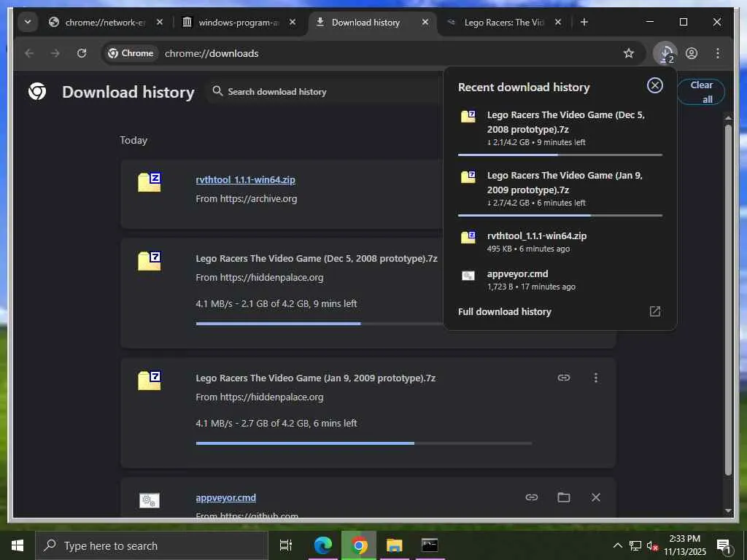Launch Microsoft Edge from the taskbar

click(x=323, y=545)
